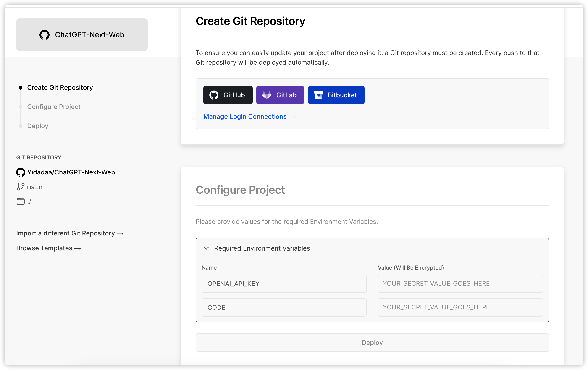Click the Value (Will Be Encrypted) column label
Viewport: 588px width, 370px height.
click(x=411, y=268)
